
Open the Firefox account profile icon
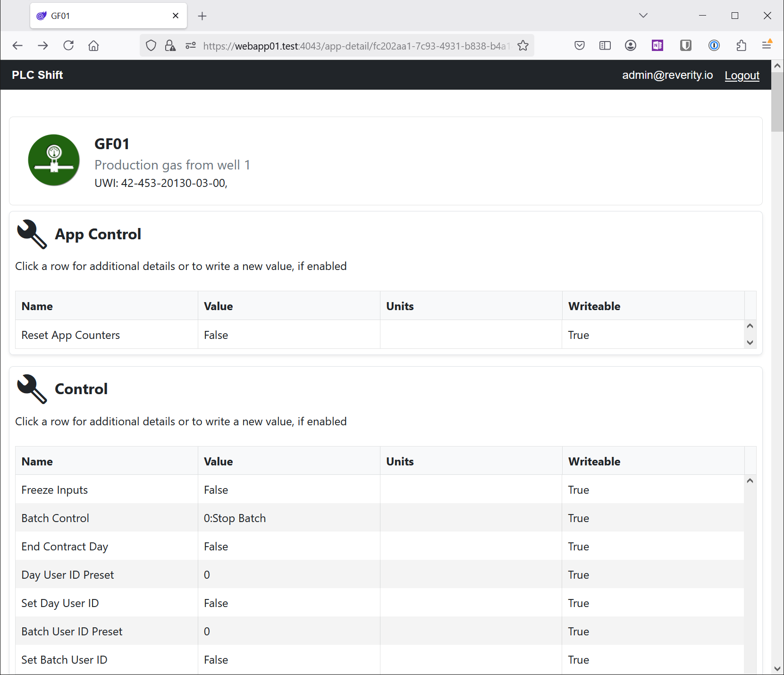630,46
